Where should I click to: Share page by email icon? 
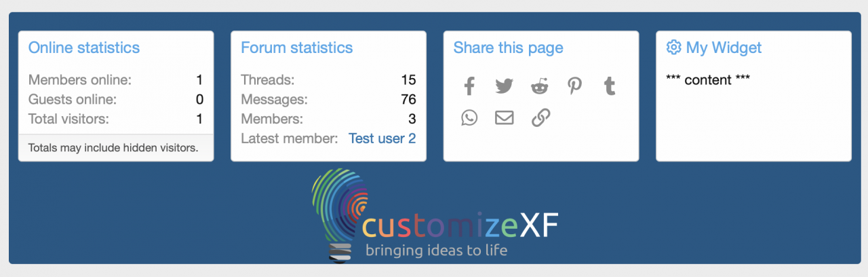pos(504,118)
